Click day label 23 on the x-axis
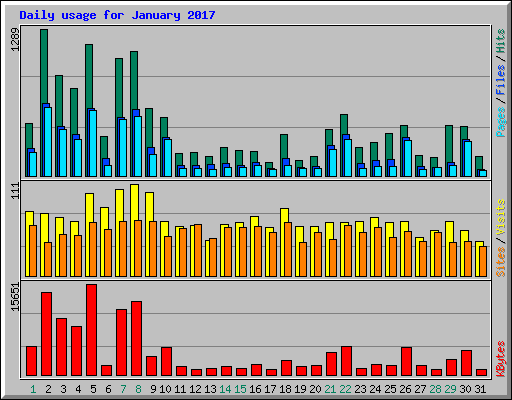This screenshot has height=400, width=512. pyautogui.click(x=360, y=389)
